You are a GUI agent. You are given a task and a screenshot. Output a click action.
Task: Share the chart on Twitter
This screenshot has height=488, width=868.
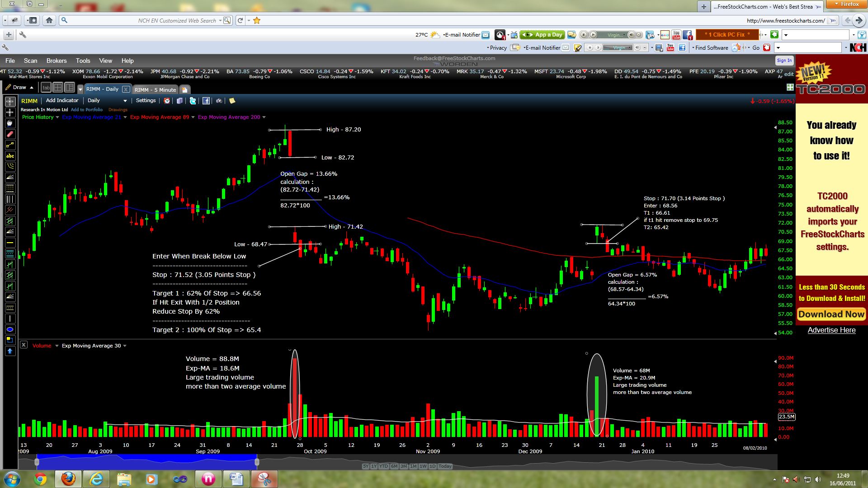(x=193, y=101)
